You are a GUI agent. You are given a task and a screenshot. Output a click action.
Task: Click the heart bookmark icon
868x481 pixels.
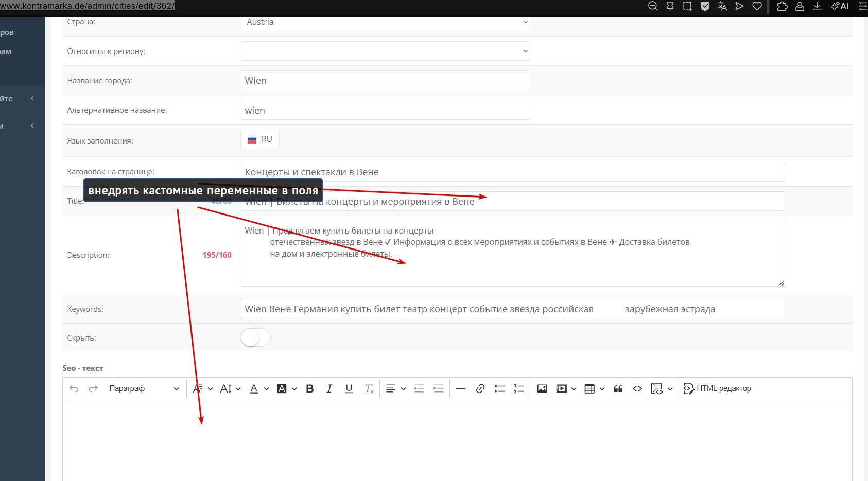757,6
